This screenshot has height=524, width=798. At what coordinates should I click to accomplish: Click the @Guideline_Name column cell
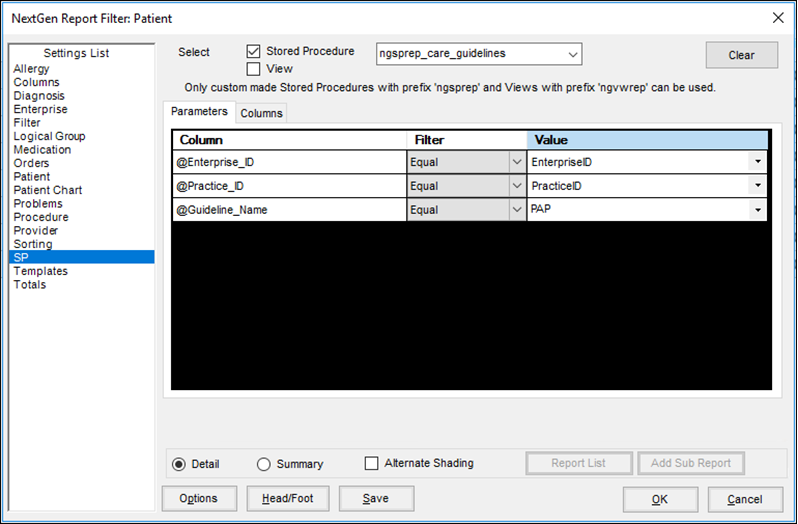(x=289, y=210)
